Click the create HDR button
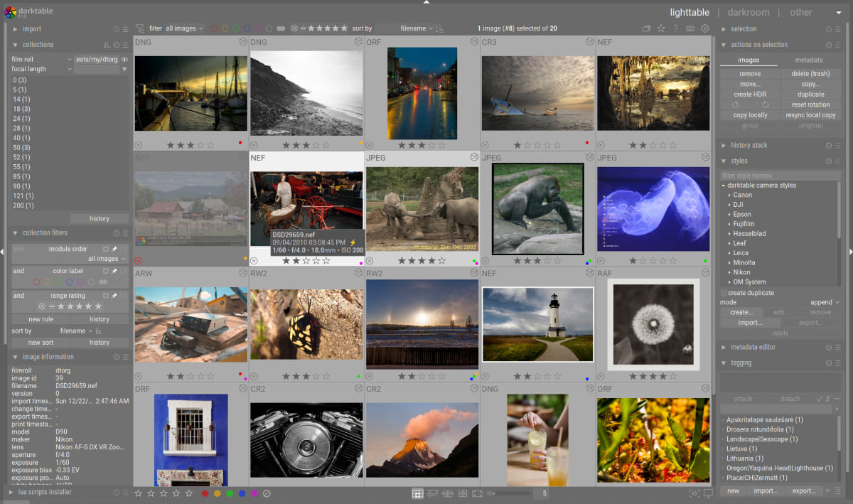This screenshot has width=853, height=504. click(x=749, y=94)
